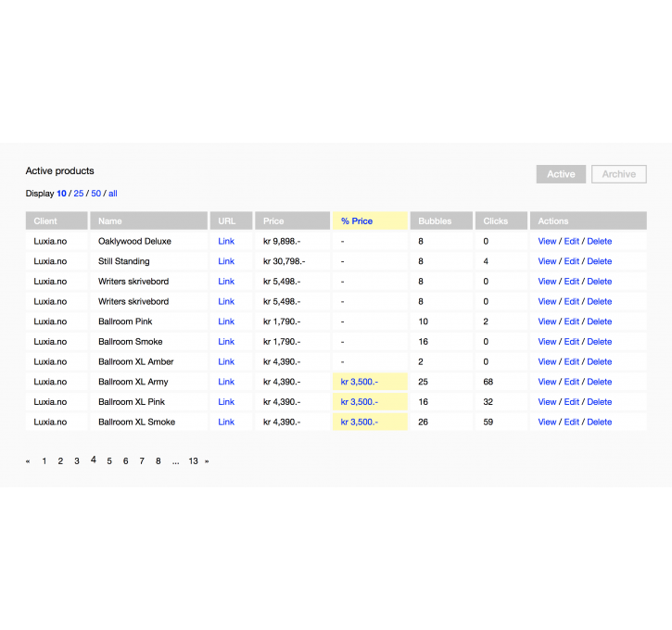672x630 pixels.
Task: Display all products
Action: 113,193
